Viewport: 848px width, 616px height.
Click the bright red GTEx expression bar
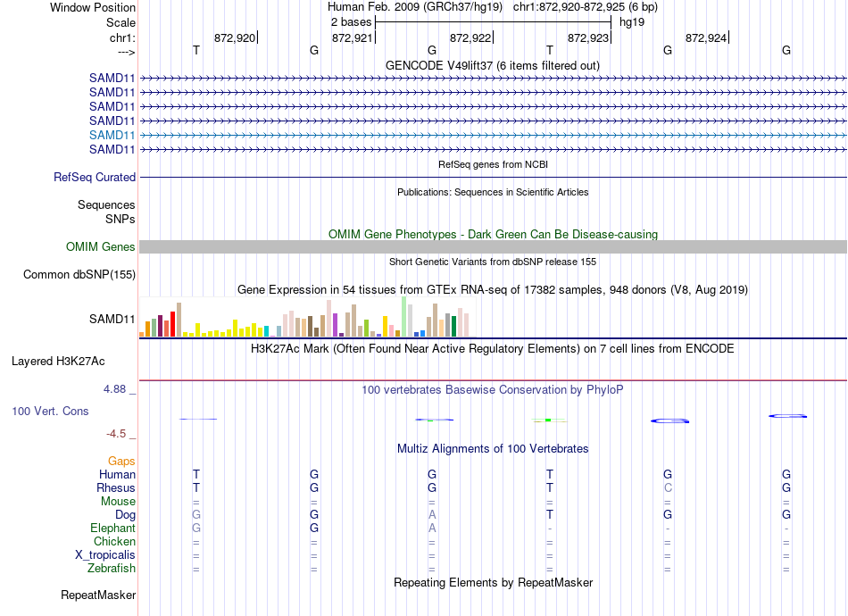[x=172, y=324]
